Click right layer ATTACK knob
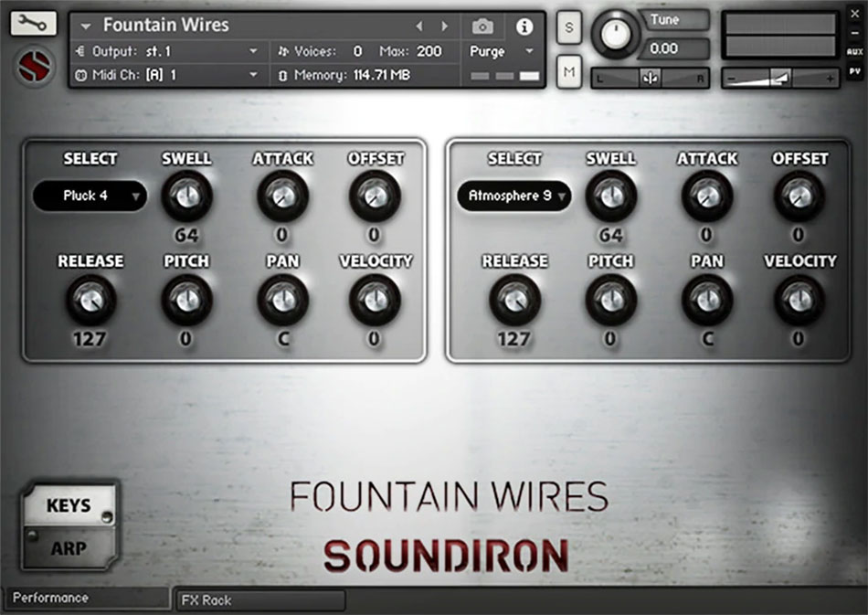Screen dimensions: 868x615 tap(707, 196)
